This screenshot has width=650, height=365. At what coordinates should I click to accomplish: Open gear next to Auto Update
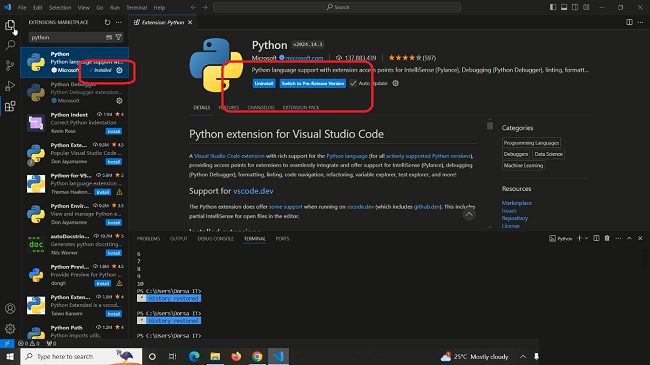(x=395, y=83)
